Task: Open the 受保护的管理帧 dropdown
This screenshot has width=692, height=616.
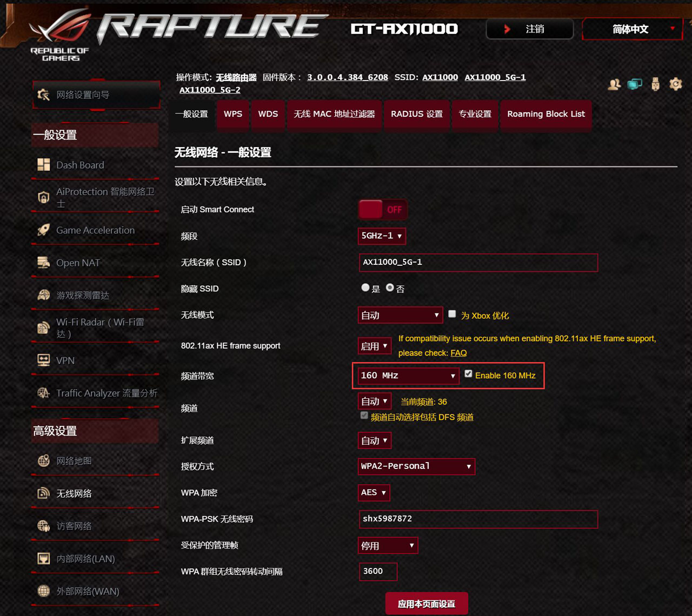Action: pos(388,545)
